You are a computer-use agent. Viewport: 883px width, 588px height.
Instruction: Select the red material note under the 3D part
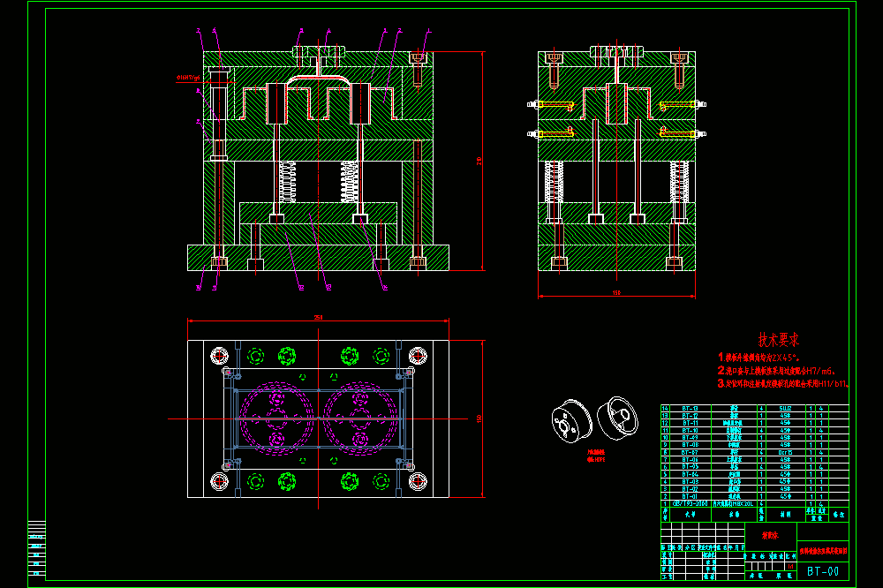click(x=596, y=456)
